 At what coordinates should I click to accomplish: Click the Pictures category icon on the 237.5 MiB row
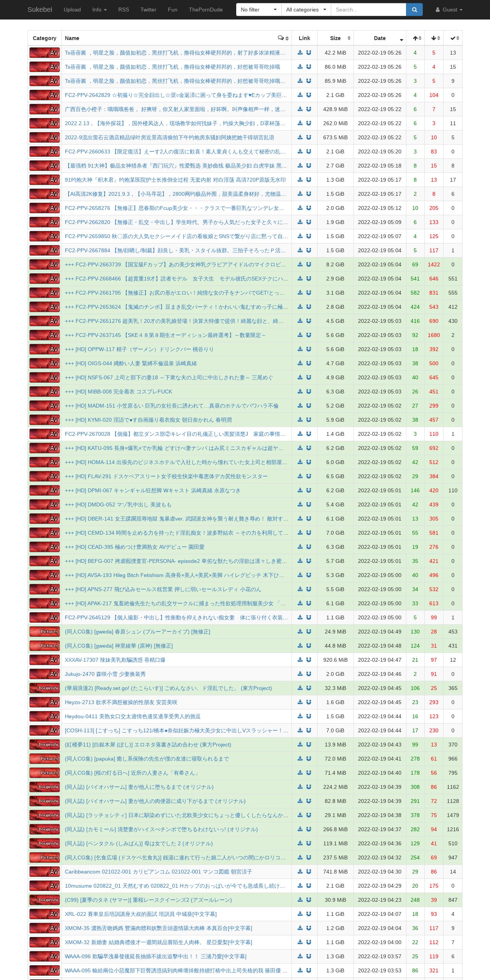45,857
